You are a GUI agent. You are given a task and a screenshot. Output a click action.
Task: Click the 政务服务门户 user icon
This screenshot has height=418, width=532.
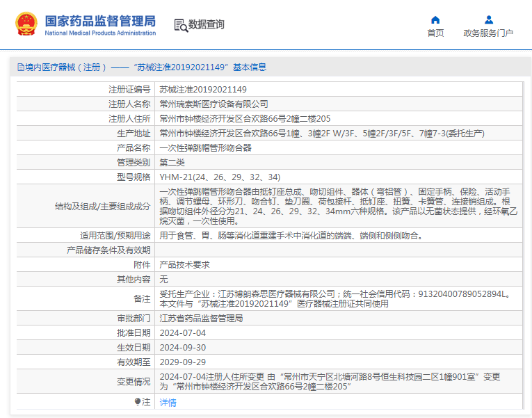[x=489, y=19]
